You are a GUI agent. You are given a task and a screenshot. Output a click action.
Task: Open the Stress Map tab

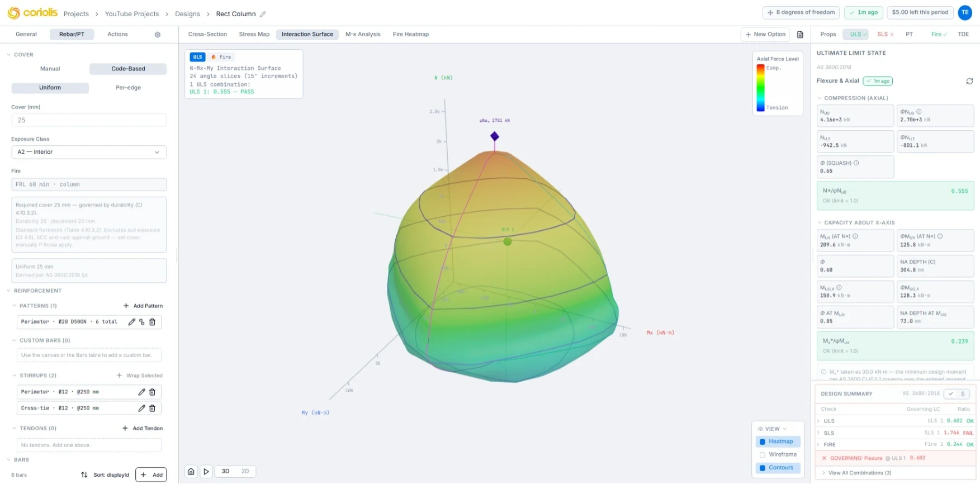[x=254, y=35]
